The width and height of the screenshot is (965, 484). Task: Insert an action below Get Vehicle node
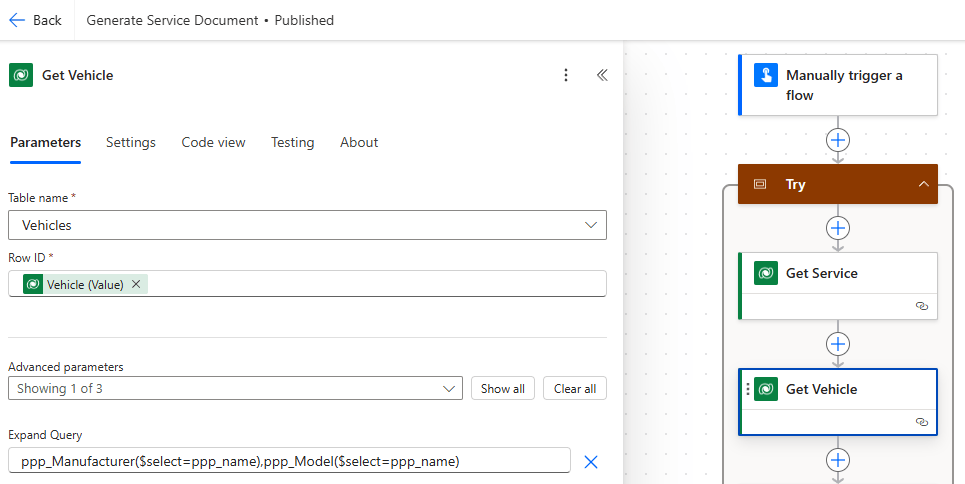pos(838,460)
